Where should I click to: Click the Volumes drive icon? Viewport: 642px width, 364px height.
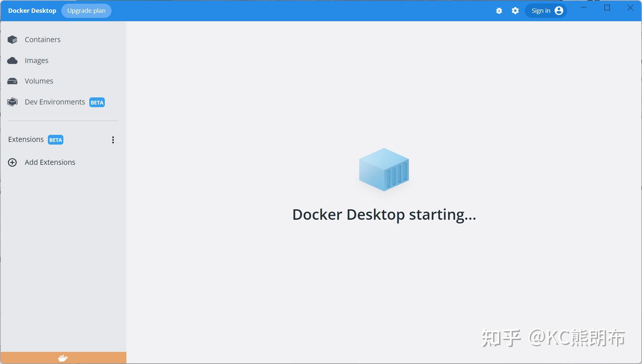pos(12,81)
